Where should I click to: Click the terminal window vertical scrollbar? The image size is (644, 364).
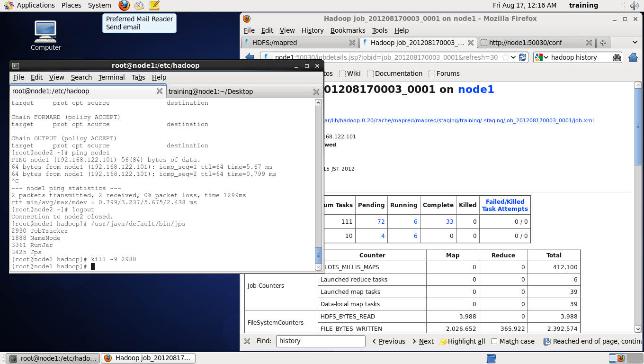coord(319,185)
